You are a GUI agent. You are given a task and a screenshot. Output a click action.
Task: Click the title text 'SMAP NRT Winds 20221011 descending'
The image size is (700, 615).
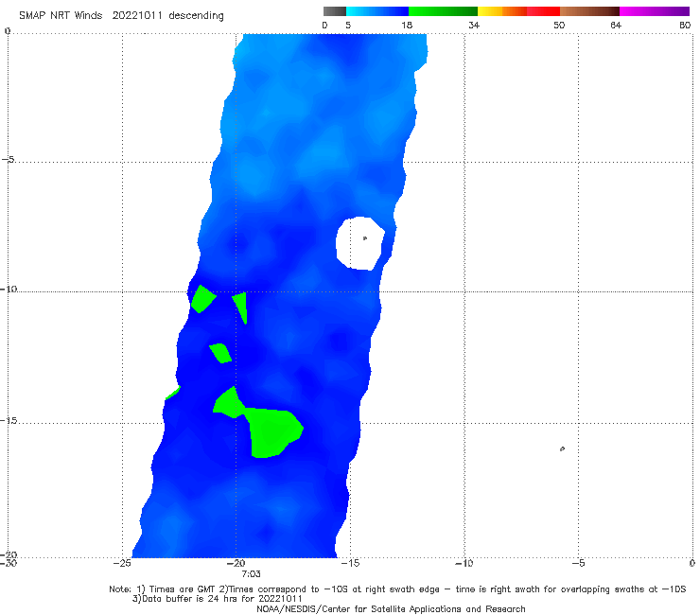[121, 16]
